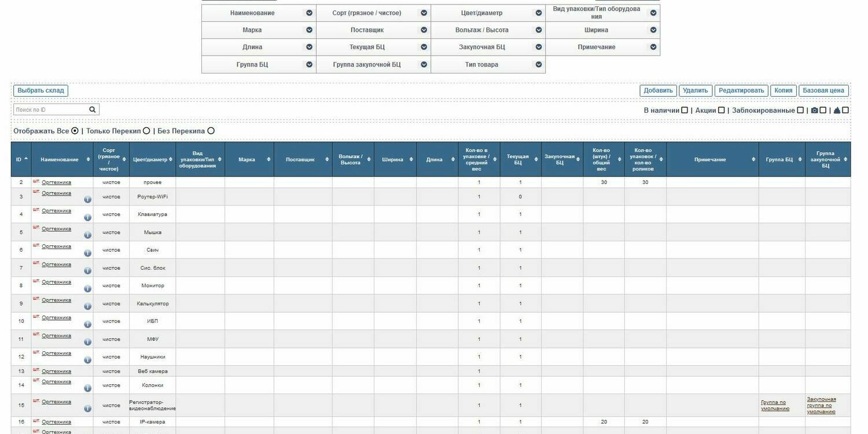
Task: Click the Базовая цена button
Action: [x=823, y=91]
